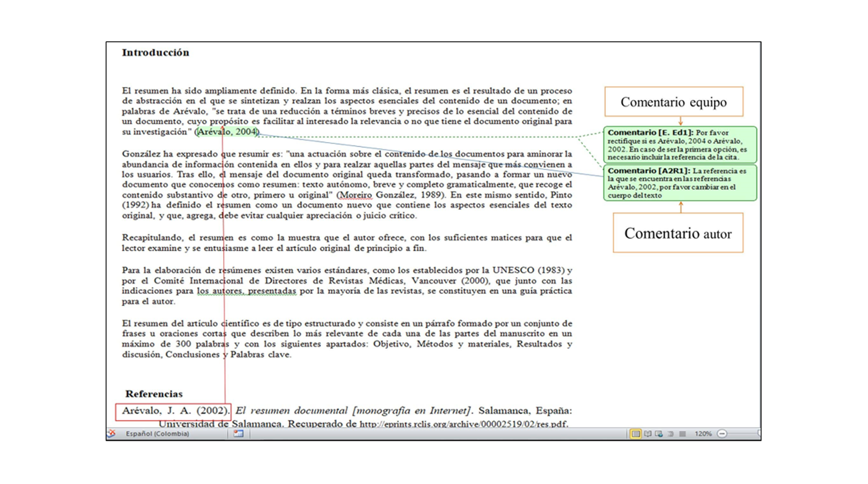Open zoom dialog via 120% level
The image size is (868, 484).
(x=703, y=434)
